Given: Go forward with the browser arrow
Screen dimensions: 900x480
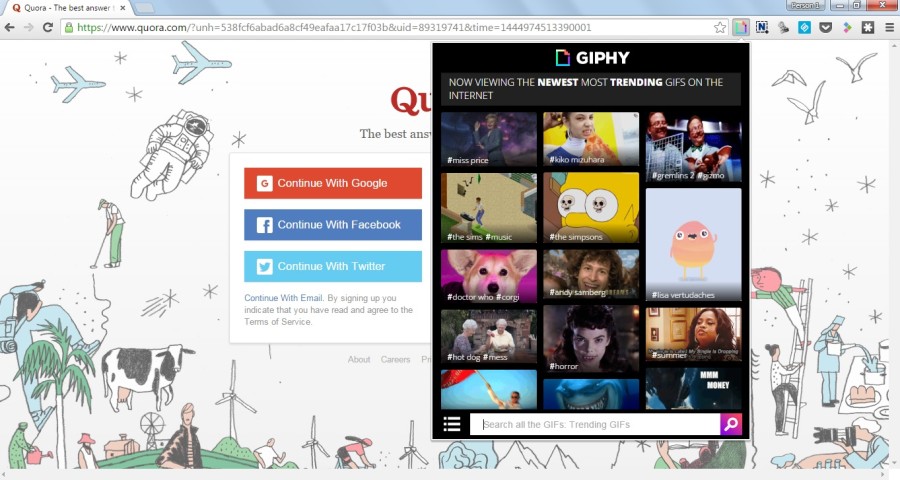Looking at the screenshot, I should coord(29,27).
